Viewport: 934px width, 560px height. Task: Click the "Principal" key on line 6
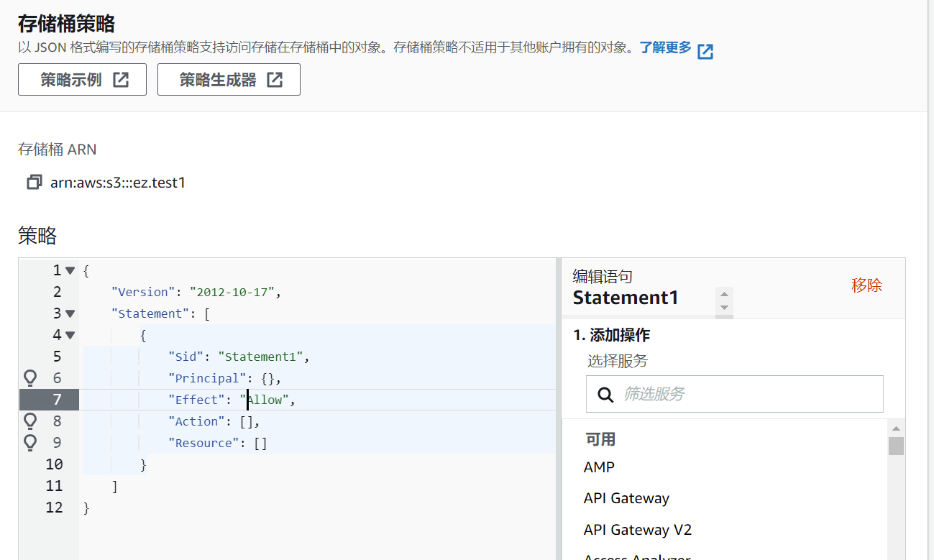point(207,379)
